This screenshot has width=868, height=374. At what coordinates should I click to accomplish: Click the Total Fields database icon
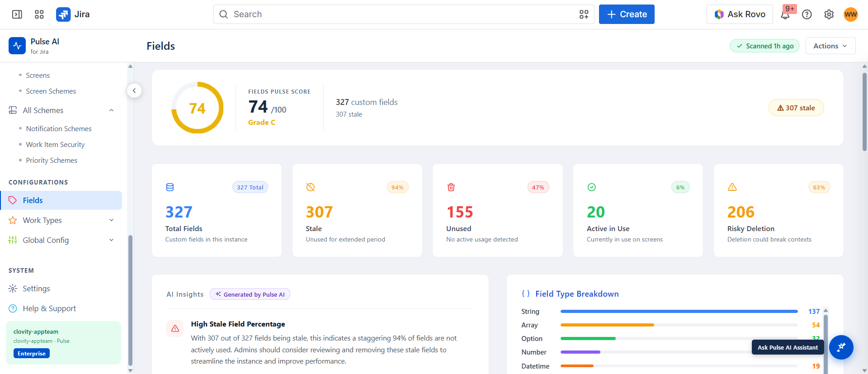(170, 187)
